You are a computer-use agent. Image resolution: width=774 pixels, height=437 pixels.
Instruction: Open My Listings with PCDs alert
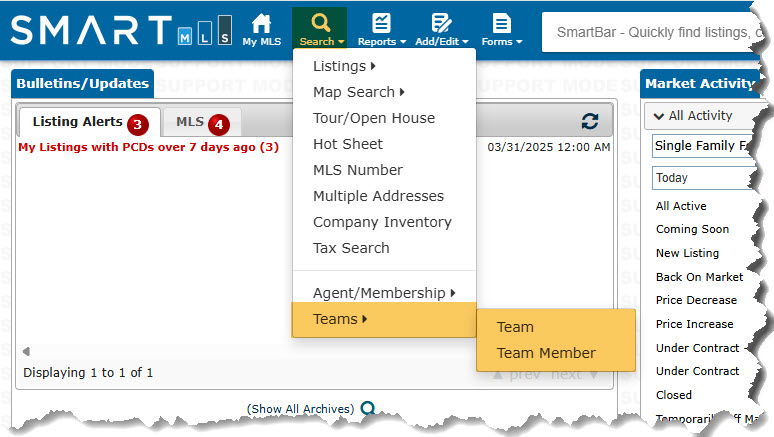coord(149,147)
